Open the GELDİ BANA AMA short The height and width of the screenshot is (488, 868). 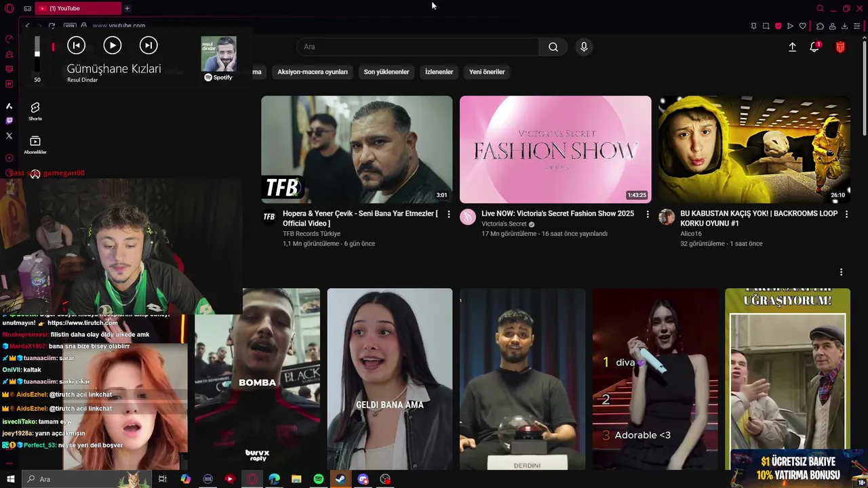[x=389, y=379]
